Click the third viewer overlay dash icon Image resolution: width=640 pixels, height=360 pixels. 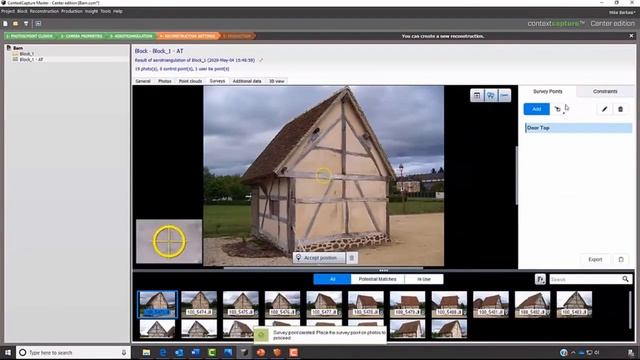(x=504, y=96)
